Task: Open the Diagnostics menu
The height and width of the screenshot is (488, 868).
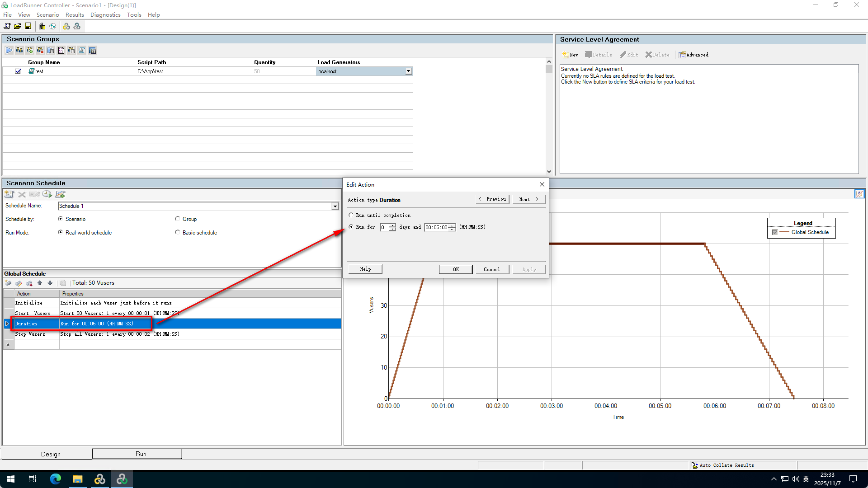Action: [105, 15]
